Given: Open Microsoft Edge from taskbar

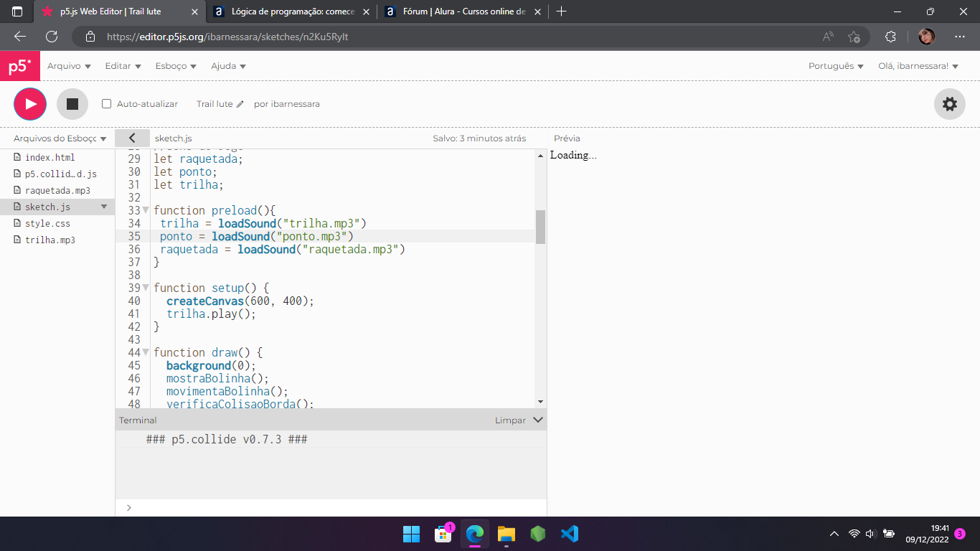Looking at the screenshot, I should coord(474,534).
